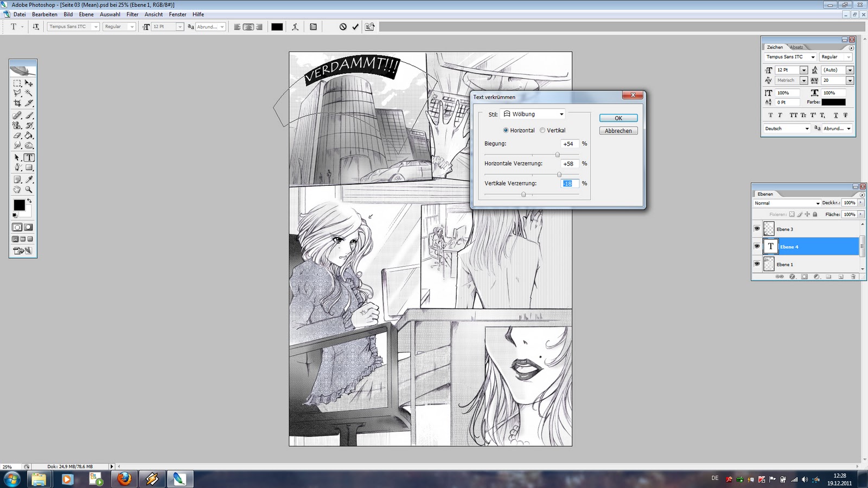Click the Biegung slider handle
The width and height of the screenshot is (868, 488).
point(557,155)
